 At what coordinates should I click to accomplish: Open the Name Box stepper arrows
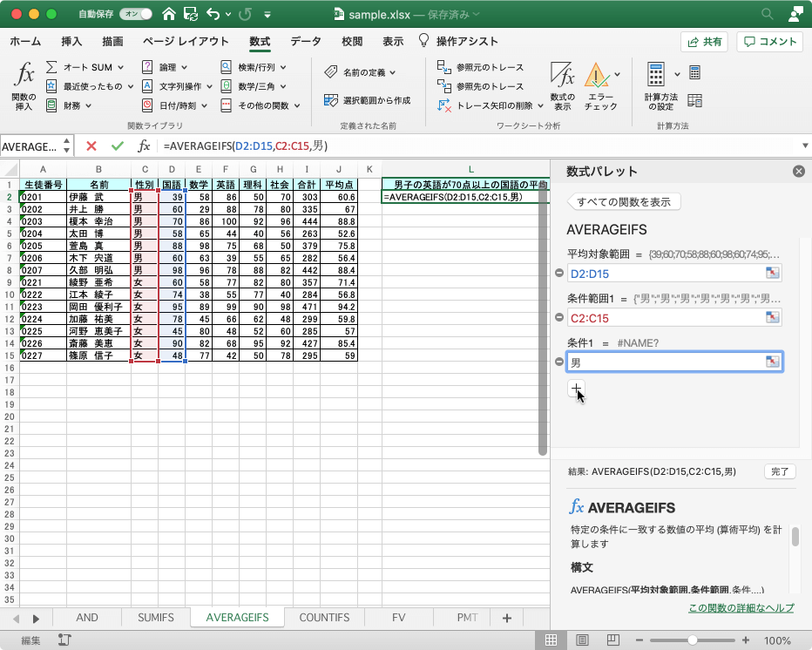(x=67, y=146)
